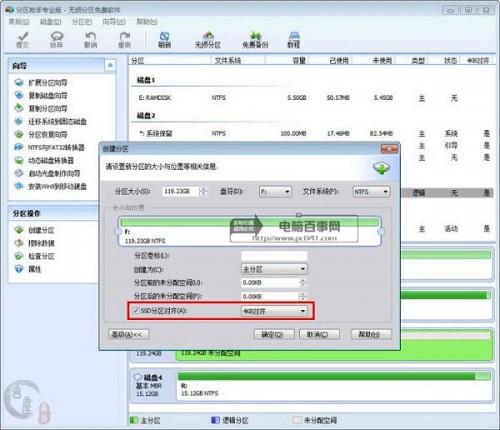
Task: Select the E: RAMDISK row in the partition list
Action: (311, 98)
